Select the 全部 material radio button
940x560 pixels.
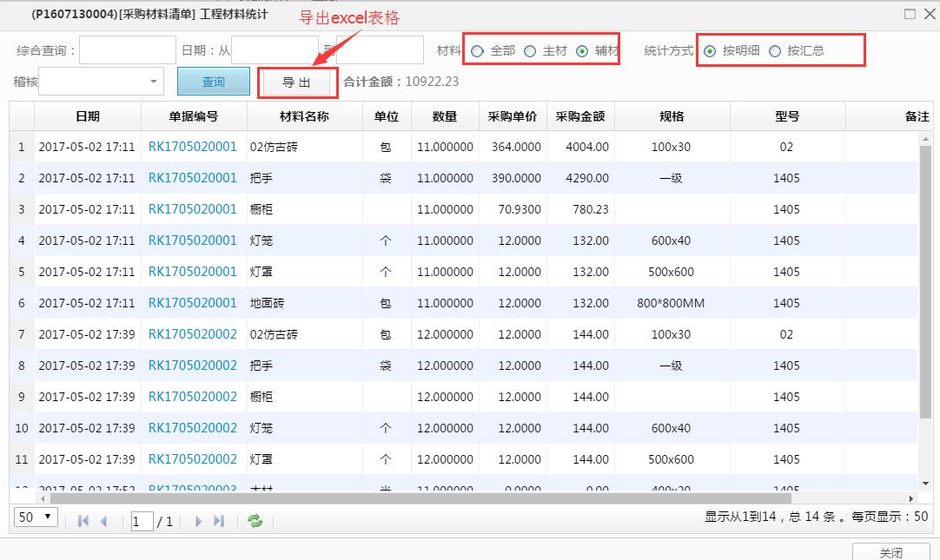pyautogui.click(x=478, y=51)
